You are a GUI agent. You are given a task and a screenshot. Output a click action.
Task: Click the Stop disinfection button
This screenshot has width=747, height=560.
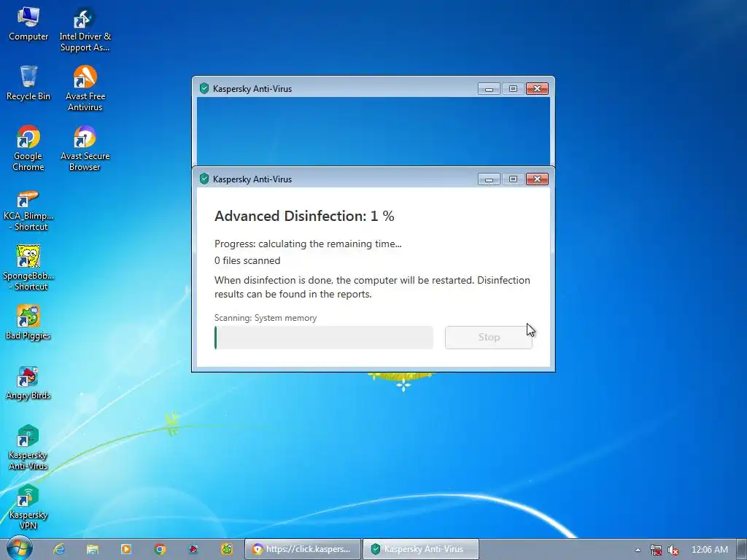tap(489, 337)
